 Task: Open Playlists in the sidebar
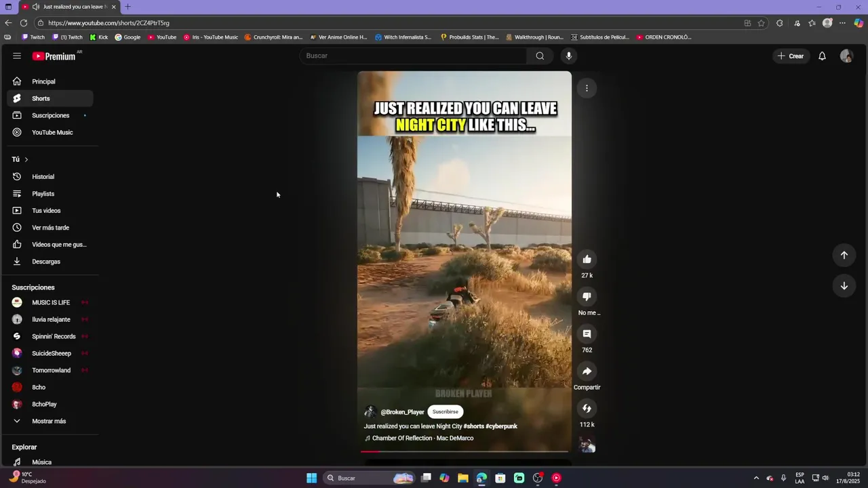[x=50, y=194]
